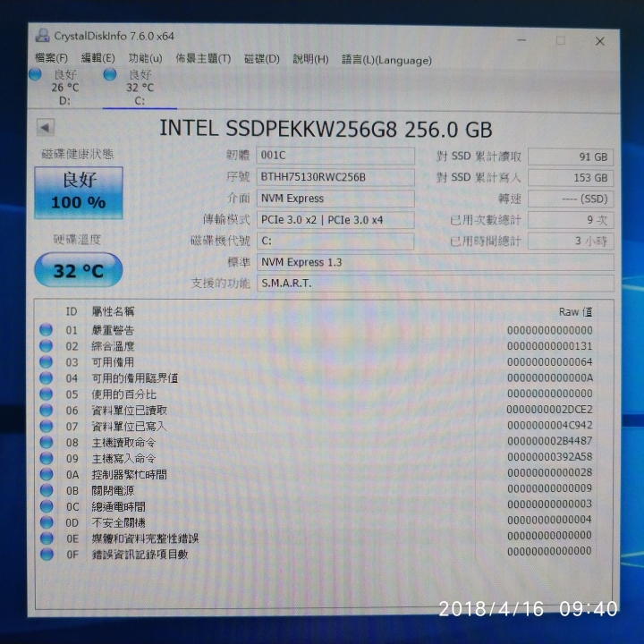Select the 不安全關機 attribute name
Image resolution: width=644 pixels, height=644 pixels.
(x=118, y=522)
